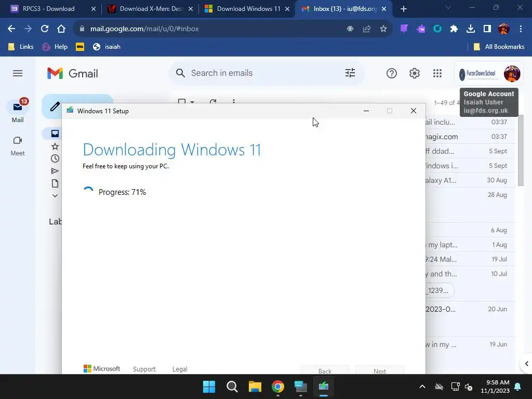This screenshot has width=532, height=399.
Task: Go back with the browser back arrow
Action: coord(11,29)
